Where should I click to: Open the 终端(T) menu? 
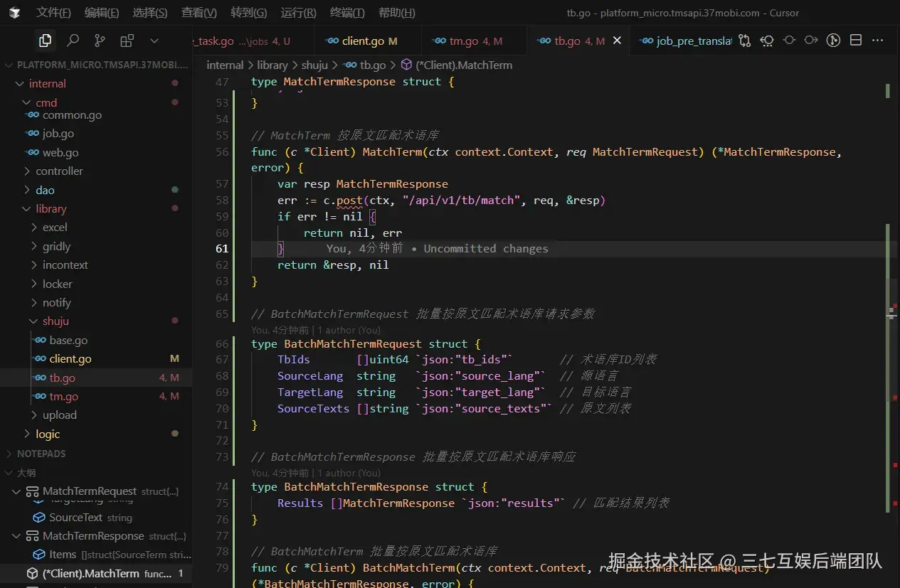click(x=347, y=13)
